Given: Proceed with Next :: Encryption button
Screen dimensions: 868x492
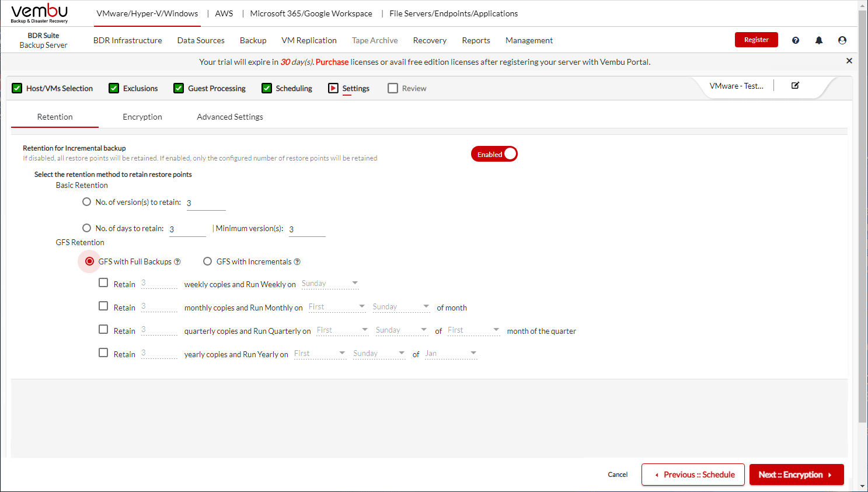Looking at the screenshot, I should pyautogui.click(x=797, y=474).
